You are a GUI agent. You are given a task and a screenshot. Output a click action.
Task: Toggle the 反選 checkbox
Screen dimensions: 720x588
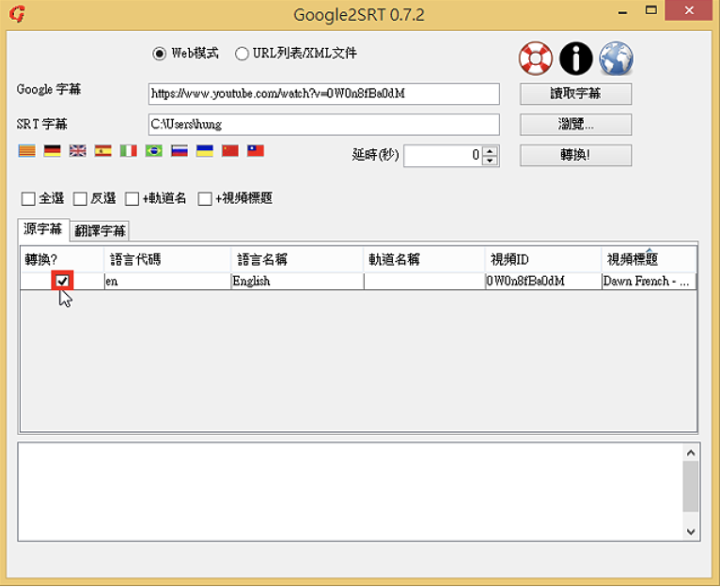[80, 199]
